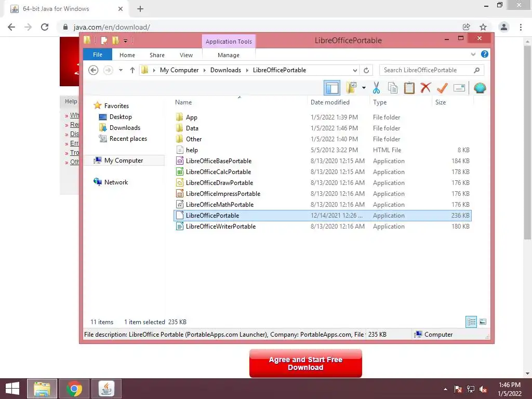
Task: Sort by Type column header
Action: click(380, 102)
